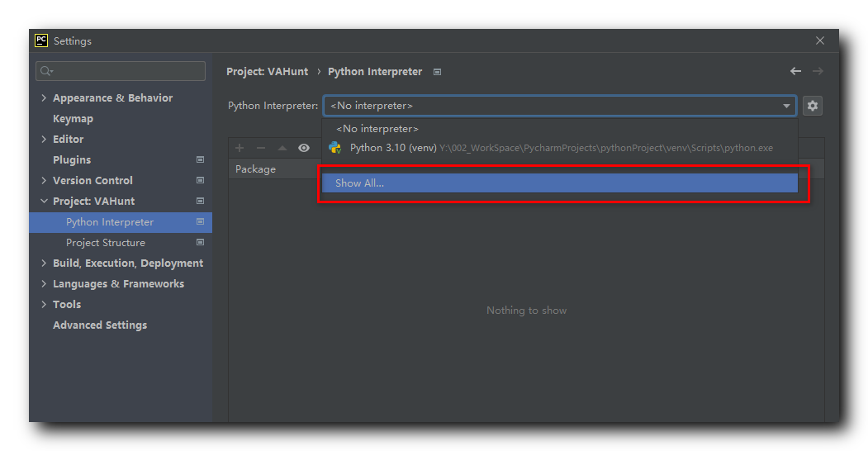Image resolution: width=868 pixels, height=451 pixels.
Task: Click the Python Interpreter: field label
Action: [273, 106]
